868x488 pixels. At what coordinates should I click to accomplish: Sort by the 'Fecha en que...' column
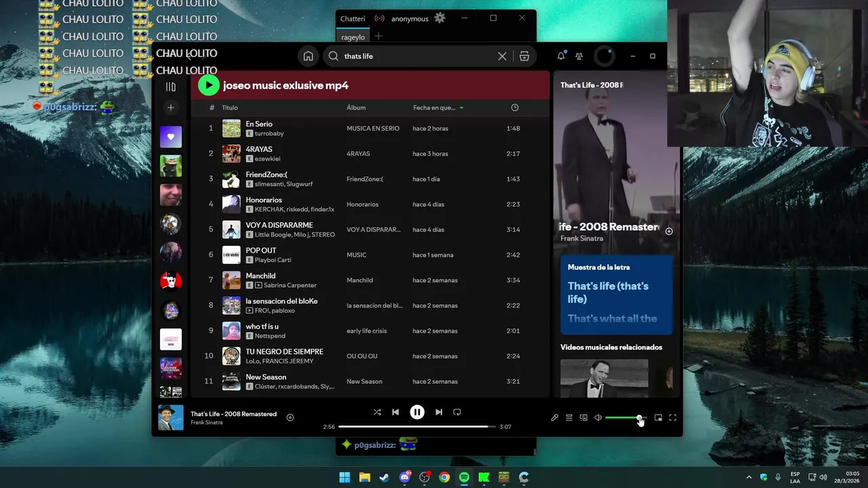[438, 108]
